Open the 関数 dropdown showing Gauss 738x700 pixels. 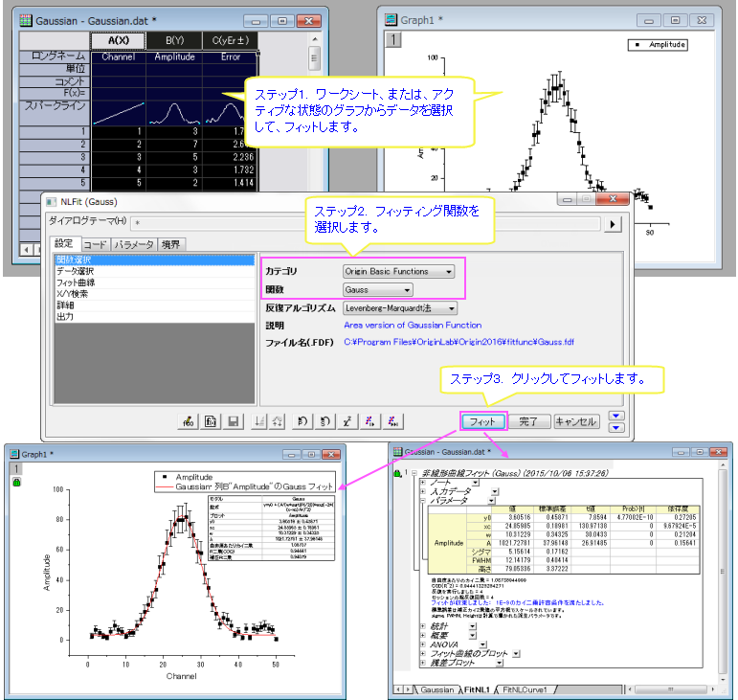tap(378, 290)
